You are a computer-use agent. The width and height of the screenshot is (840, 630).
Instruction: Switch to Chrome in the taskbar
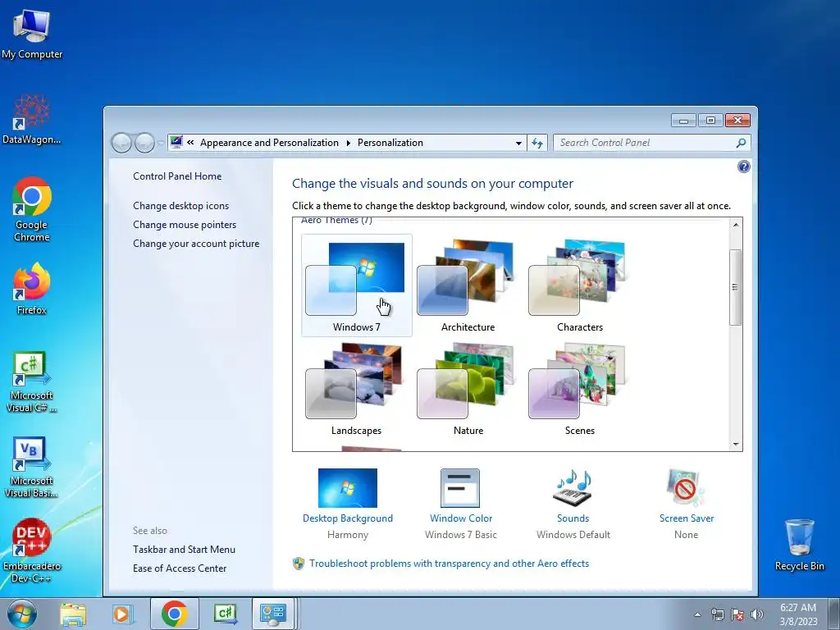point(174,614)
